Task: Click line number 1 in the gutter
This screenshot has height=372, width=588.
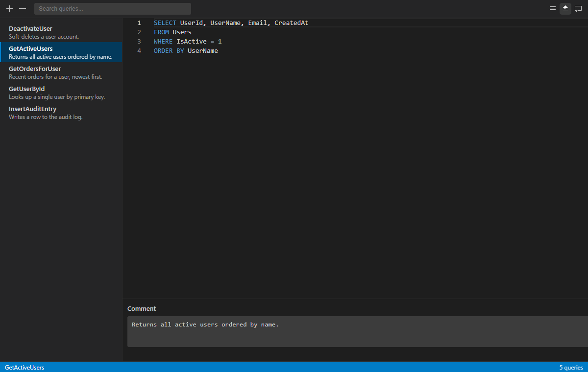Action: click(139, 23)
